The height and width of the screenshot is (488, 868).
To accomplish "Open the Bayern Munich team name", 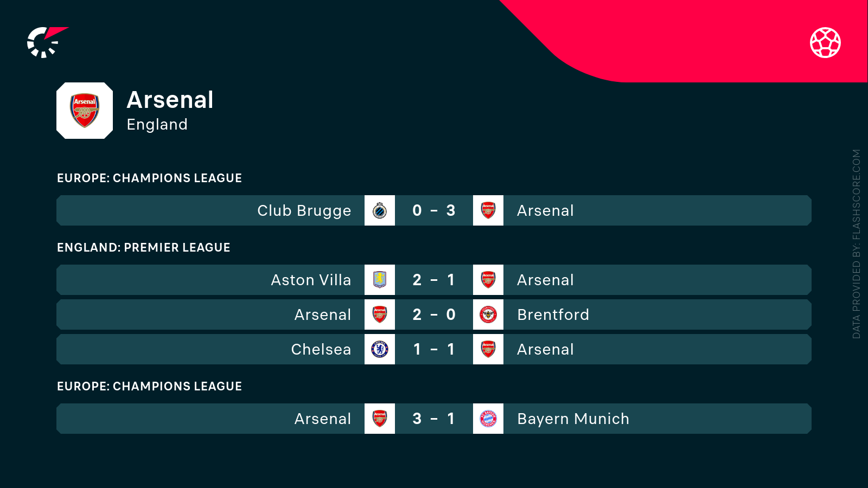I will point(573,419).
